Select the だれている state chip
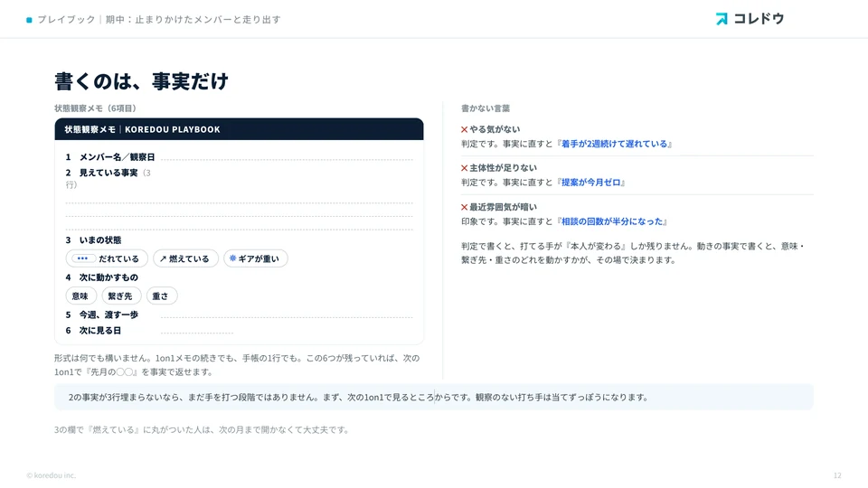This screenshot has width=868, height=488. (x=107, y=258)
